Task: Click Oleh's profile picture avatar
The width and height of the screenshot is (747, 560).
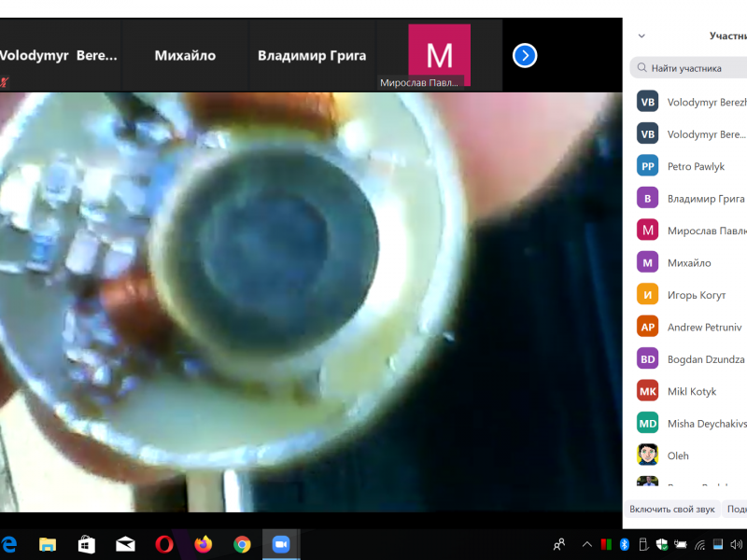Action: (648, 455)
